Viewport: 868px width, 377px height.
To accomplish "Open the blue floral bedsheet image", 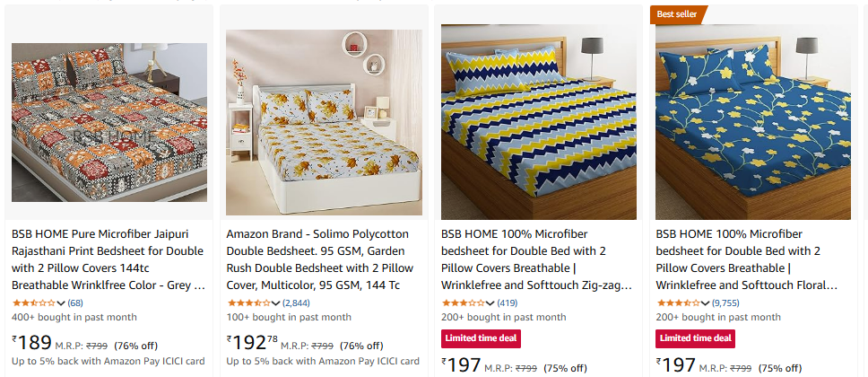I will [x=753, y=122].
